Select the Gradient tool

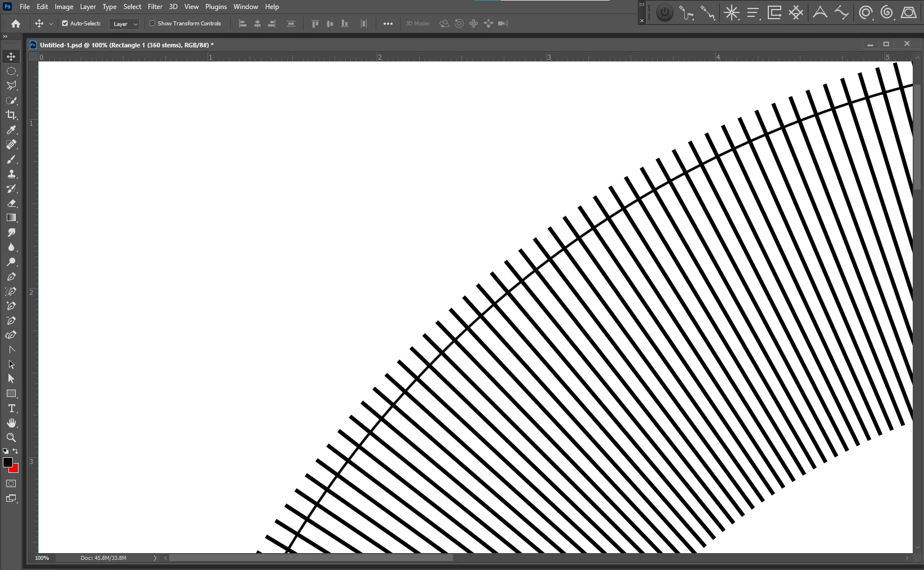coord(11,218)
